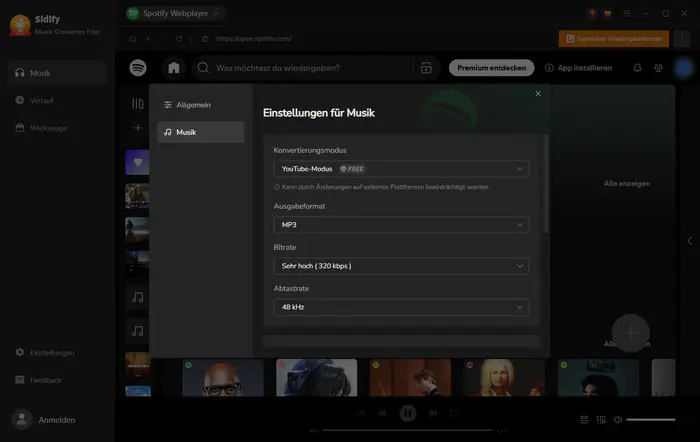Toggle shuffle in the player bar

[361, 413]
